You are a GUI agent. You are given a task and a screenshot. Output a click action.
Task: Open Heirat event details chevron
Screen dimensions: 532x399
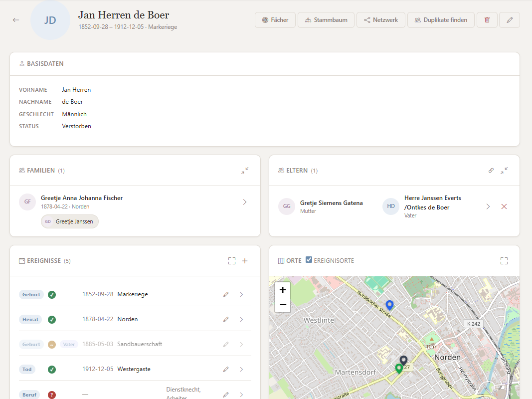pyautogui.click(x=241, y=320)
